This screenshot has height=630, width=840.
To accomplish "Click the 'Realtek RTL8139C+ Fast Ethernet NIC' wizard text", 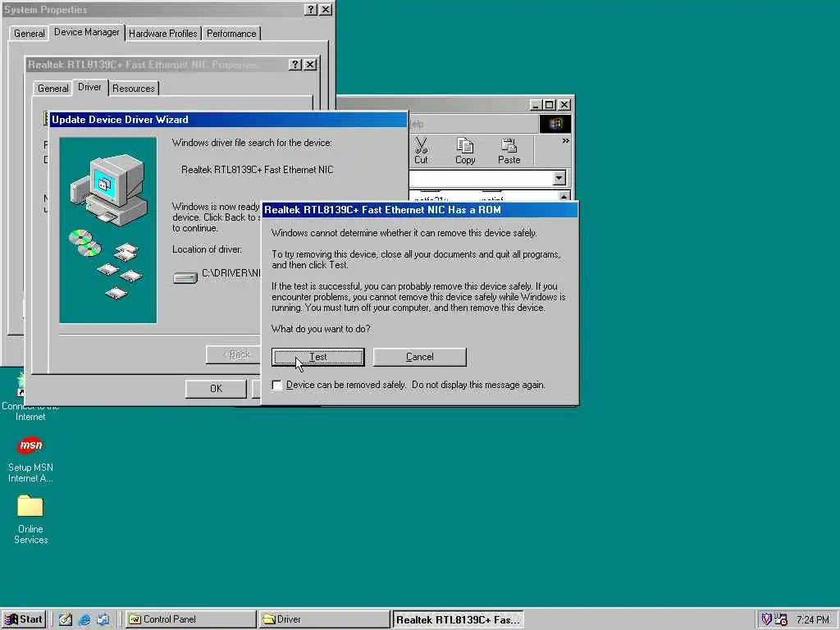I will coord(257,170).
